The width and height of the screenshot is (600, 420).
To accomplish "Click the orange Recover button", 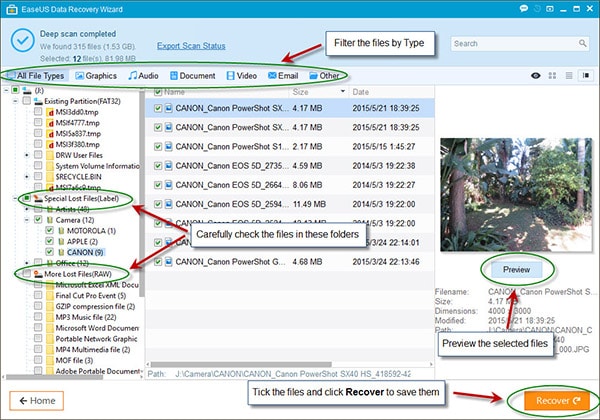I will 556,400.
